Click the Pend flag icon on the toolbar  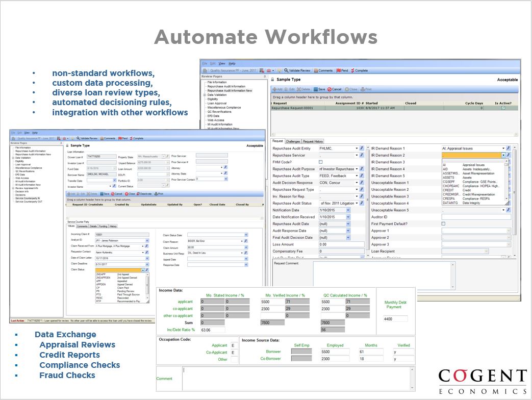click(x=338, y=70)
